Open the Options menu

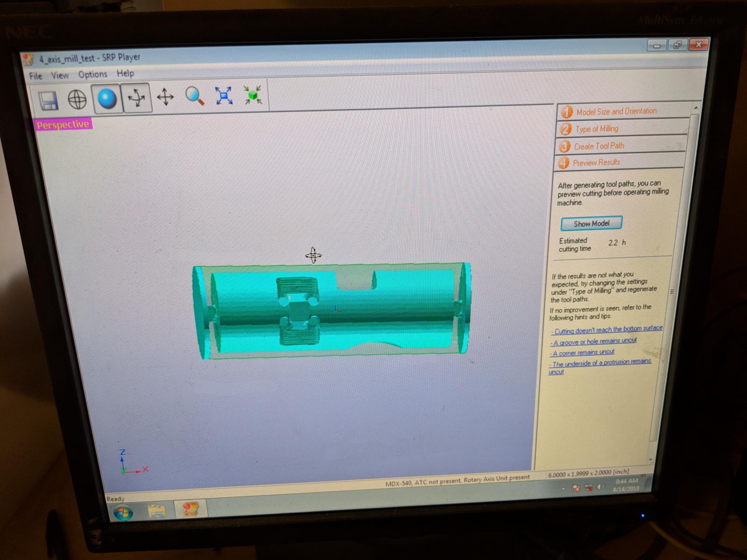point(92,74)
